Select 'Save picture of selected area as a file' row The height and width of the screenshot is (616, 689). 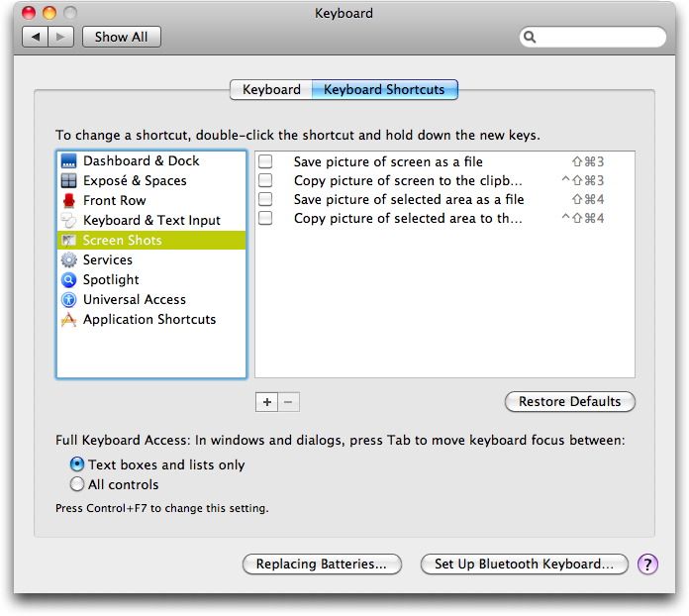(444, 200)
